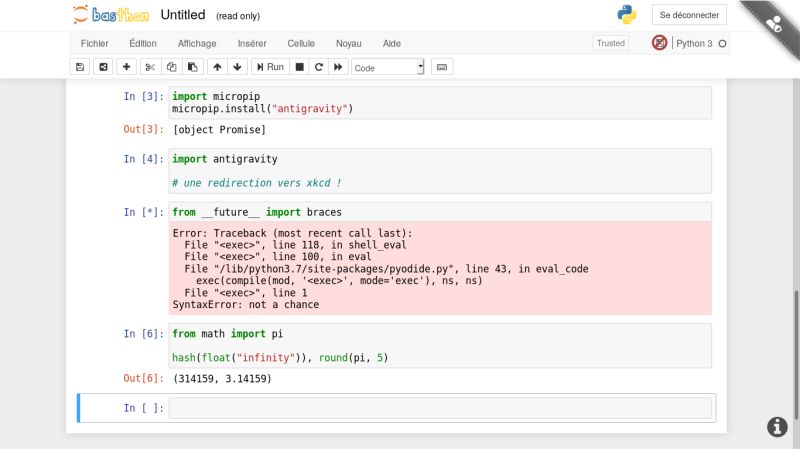Click the Se déconnecter button

(689, 15)
